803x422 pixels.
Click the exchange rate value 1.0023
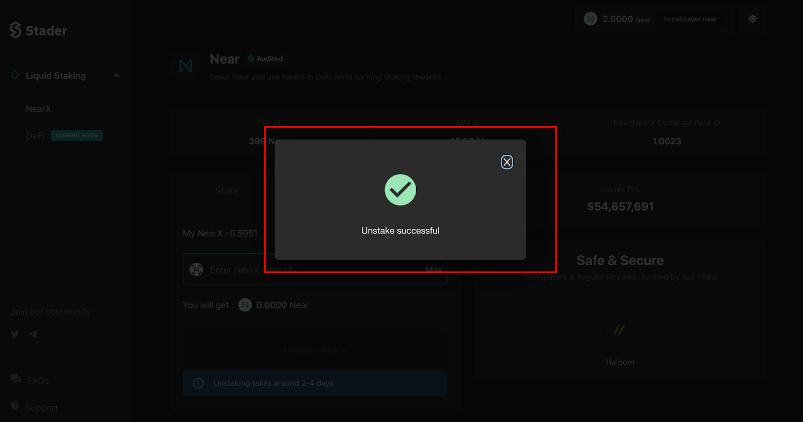[667, 141]
